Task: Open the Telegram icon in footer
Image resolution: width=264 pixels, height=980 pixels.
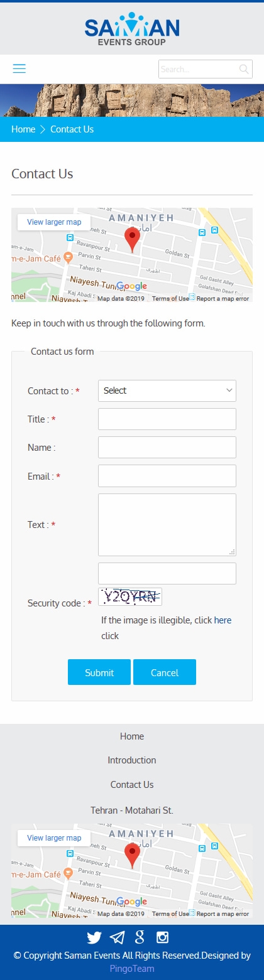Action: [x=117, y=938]
